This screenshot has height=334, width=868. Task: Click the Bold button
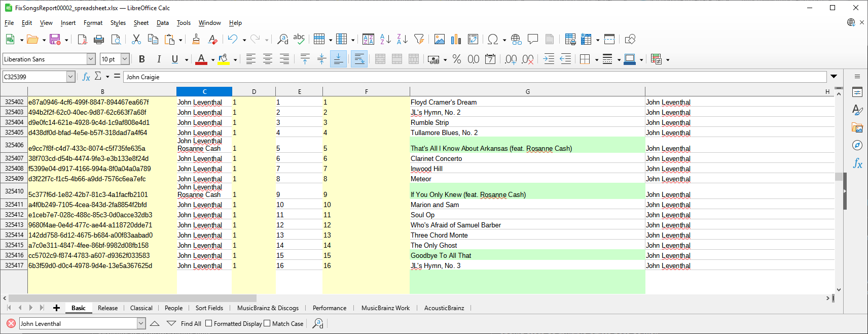pos(142,59)
